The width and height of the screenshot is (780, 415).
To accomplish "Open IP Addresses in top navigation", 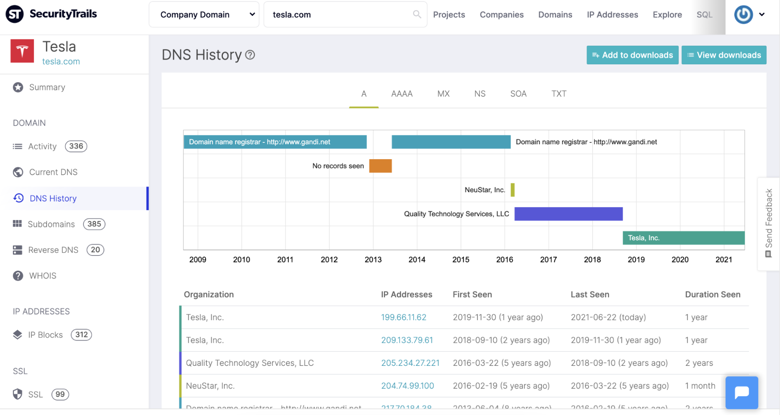I will pyautogui.click(x=612, y=15).
